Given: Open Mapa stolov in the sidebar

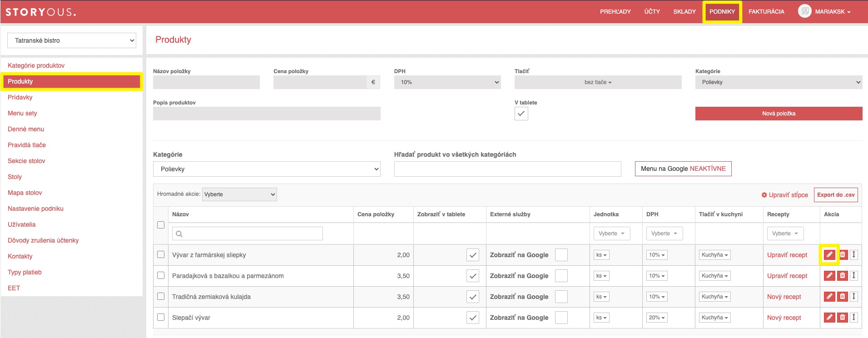Looking at the screenshot, I should point(25,193).
